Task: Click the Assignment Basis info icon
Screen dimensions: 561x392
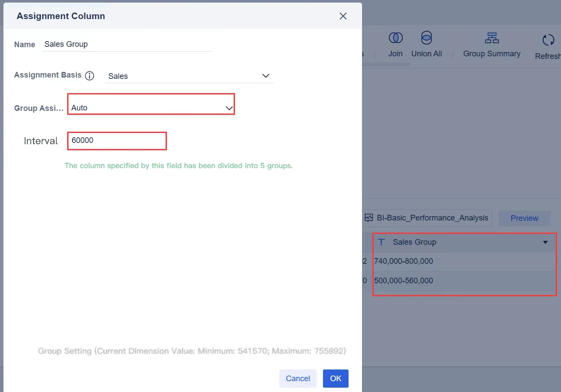Action: (x=89, y=76)
